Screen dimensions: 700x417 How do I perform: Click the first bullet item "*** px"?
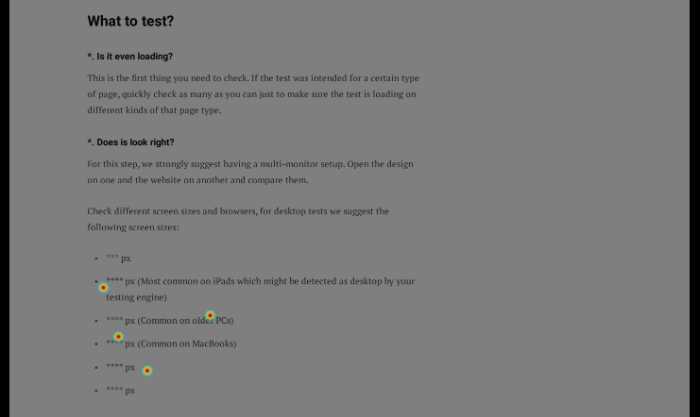pos(118,258)
